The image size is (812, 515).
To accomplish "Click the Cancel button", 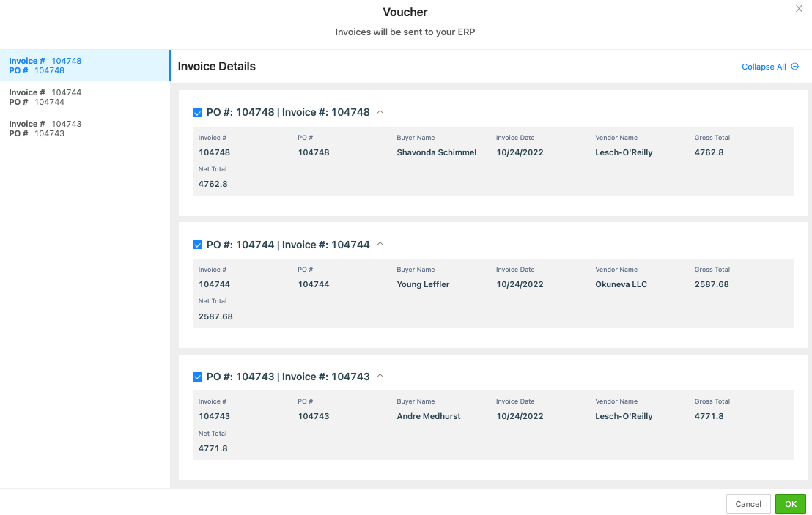I will 748,503.
